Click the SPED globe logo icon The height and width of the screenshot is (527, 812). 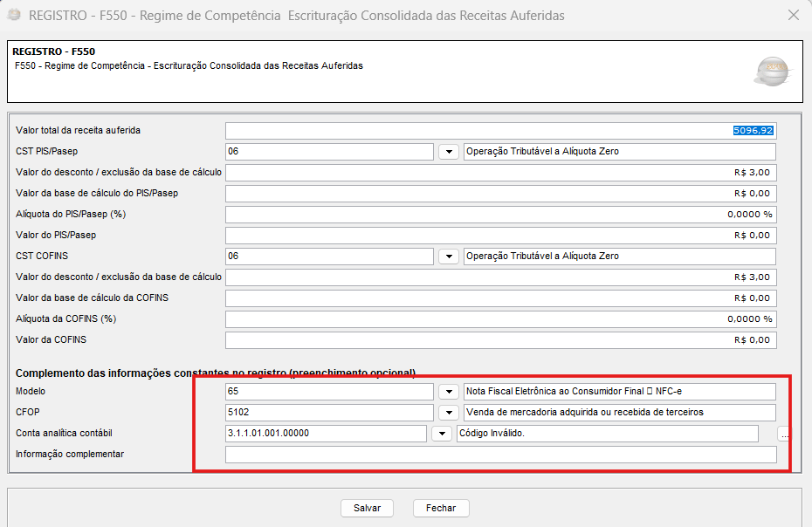[772, 71]
